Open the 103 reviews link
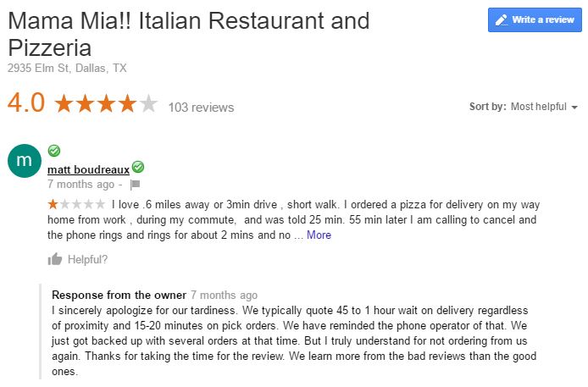 201,108
